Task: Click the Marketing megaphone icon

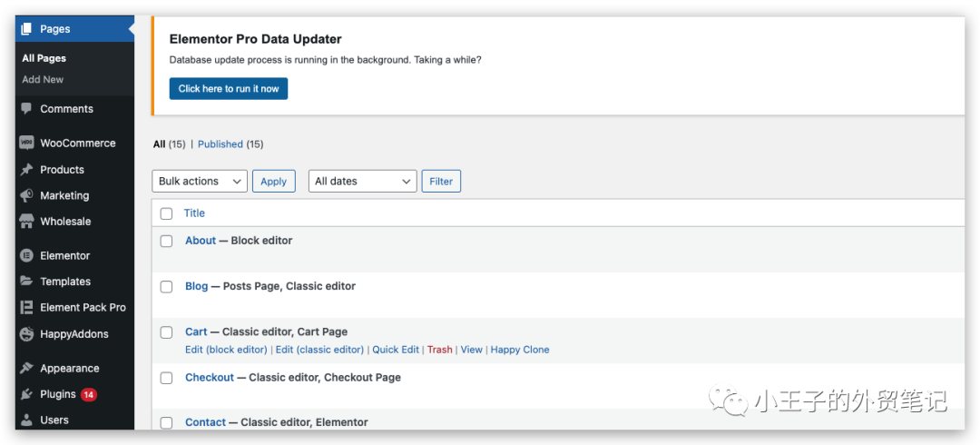Action: click(x=26, y=196)
